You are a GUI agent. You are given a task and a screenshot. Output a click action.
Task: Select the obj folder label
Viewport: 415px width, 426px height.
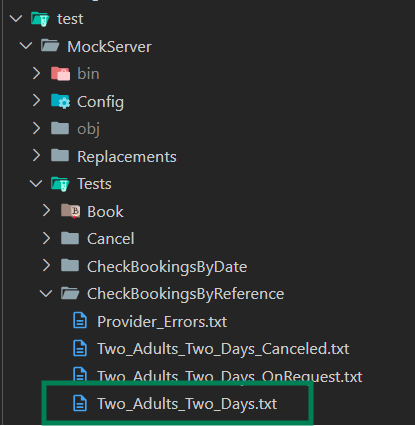[x=88, y=129]
